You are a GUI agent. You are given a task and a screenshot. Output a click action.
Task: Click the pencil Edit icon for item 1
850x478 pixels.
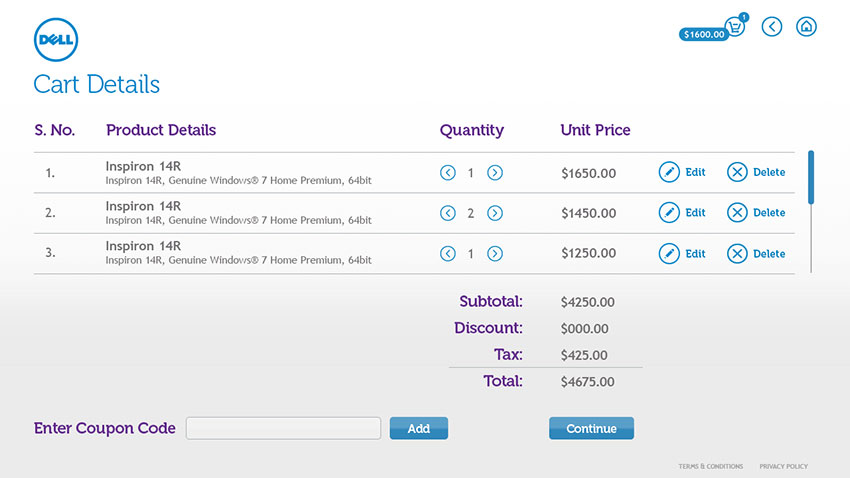(669, 172)
